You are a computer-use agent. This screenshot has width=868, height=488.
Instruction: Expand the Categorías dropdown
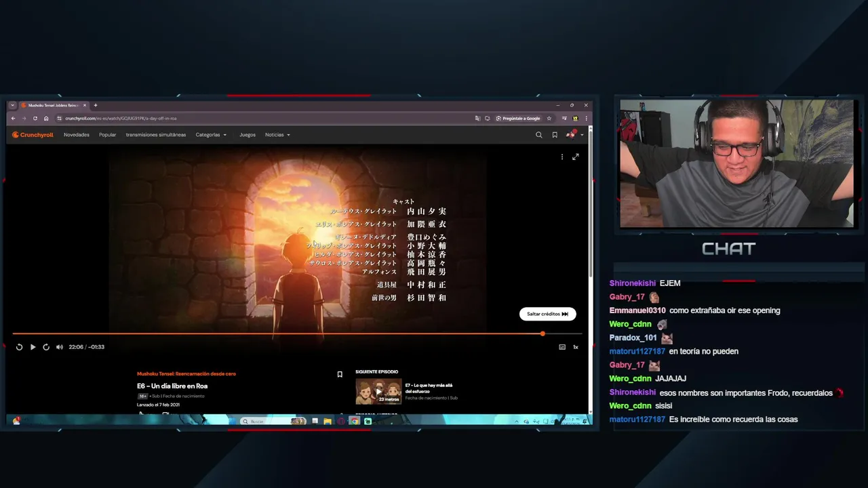pos(211,135)
